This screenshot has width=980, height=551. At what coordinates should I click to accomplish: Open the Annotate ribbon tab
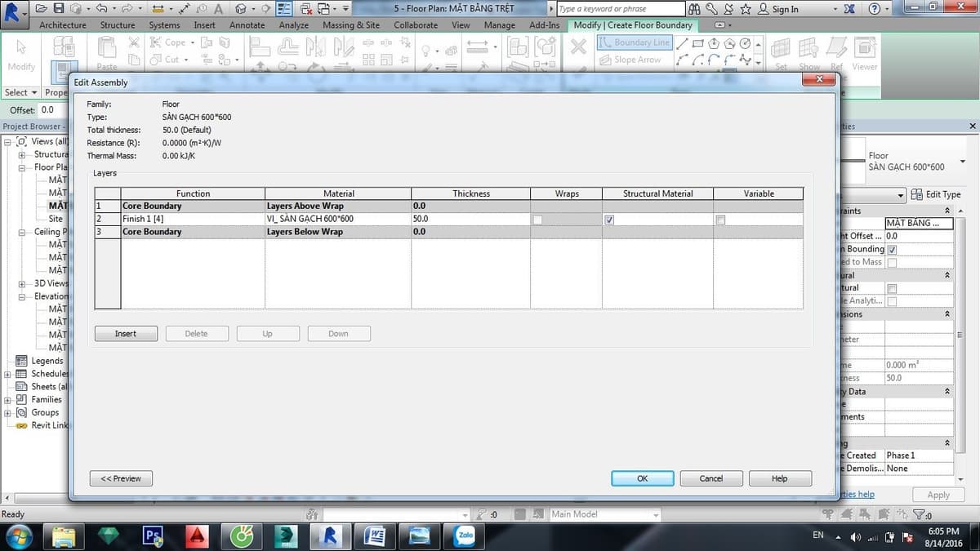(247, 25)
